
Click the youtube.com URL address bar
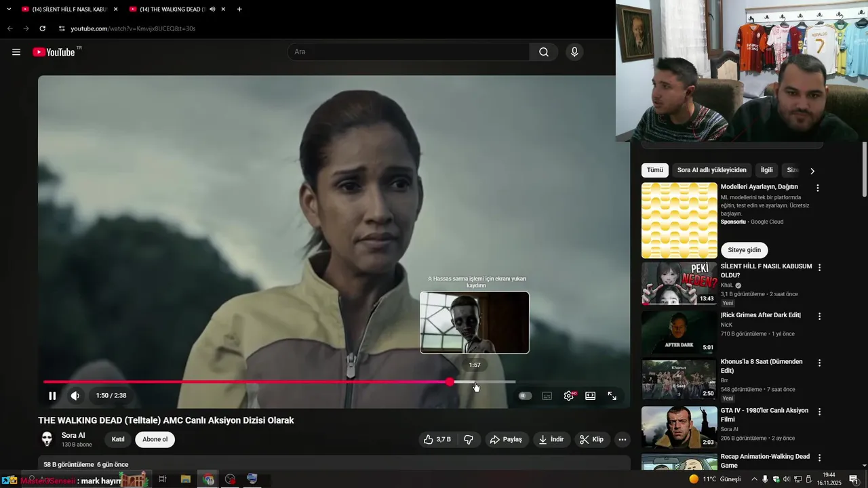pyautogui.click(x=133, y=28)
